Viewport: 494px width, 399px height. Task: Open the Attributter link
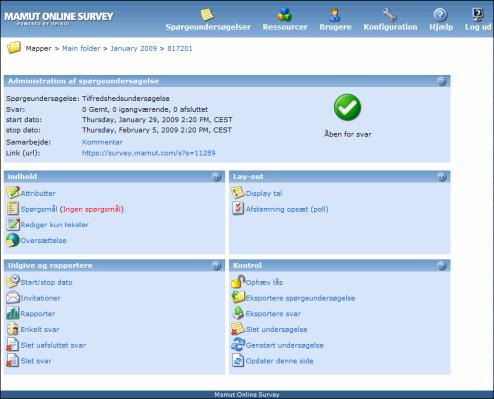[x=38, y=193]
